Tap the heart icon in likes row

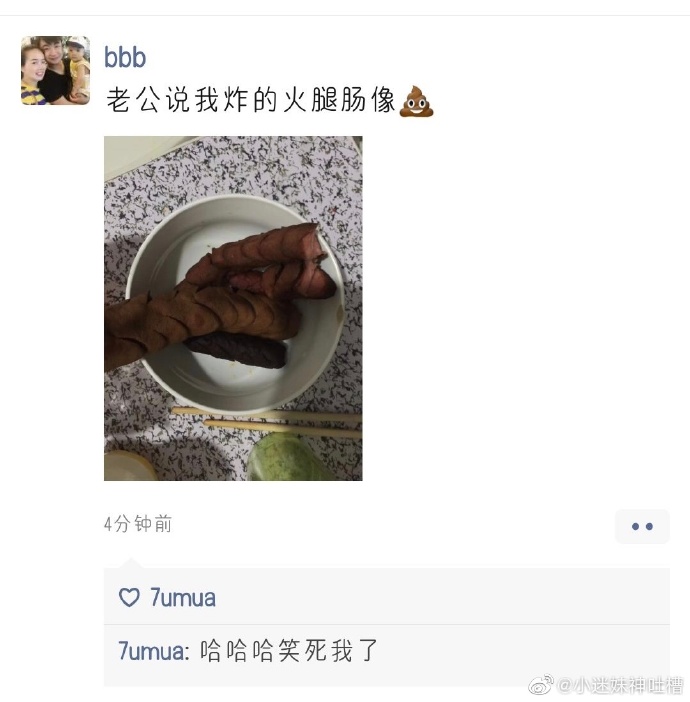(x=129, y=597)
